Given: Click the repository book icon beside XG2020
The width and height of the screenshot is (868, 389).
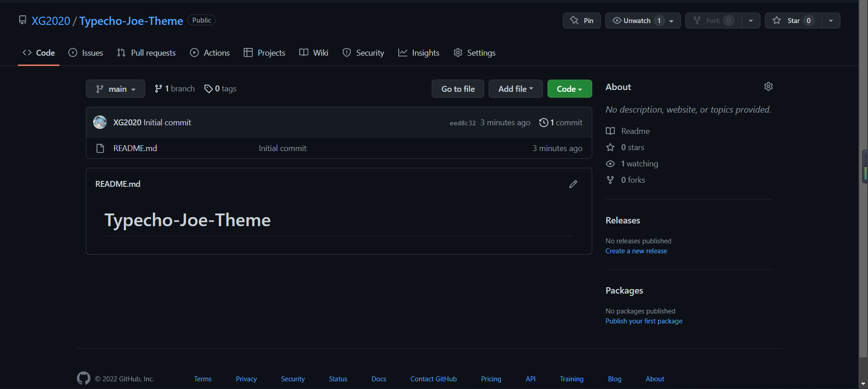Looking at the screenshot, I should (23, 20).
